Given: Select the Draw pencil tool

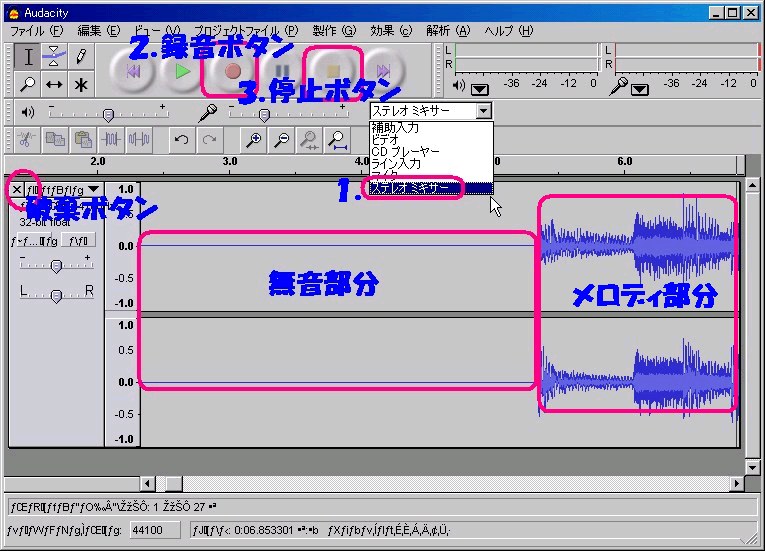Looking at the screenshot, I should 81,57.
